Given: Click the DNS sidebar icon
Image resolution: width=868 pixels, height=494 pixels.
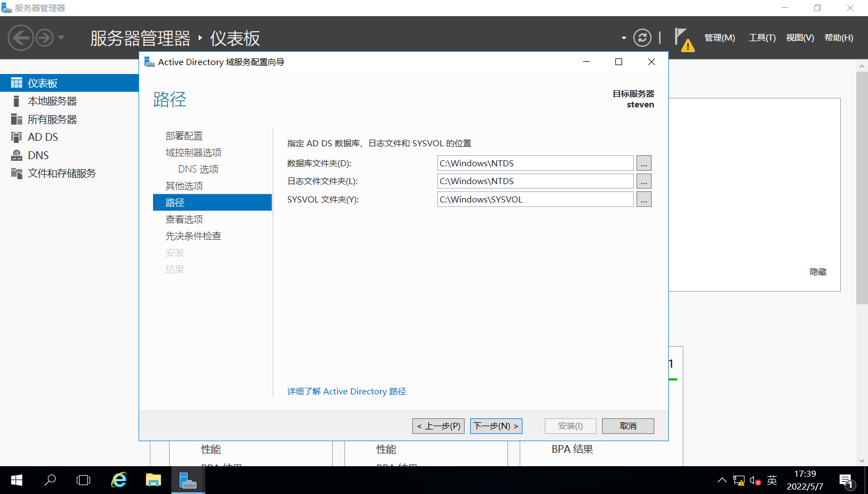Looking at the screenshot, I should tap(17, 155).
